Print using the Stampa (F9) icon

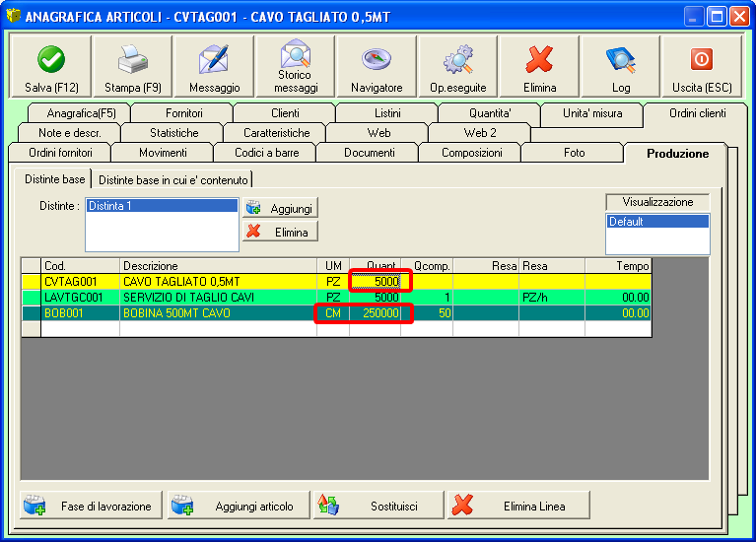(132, 67)
